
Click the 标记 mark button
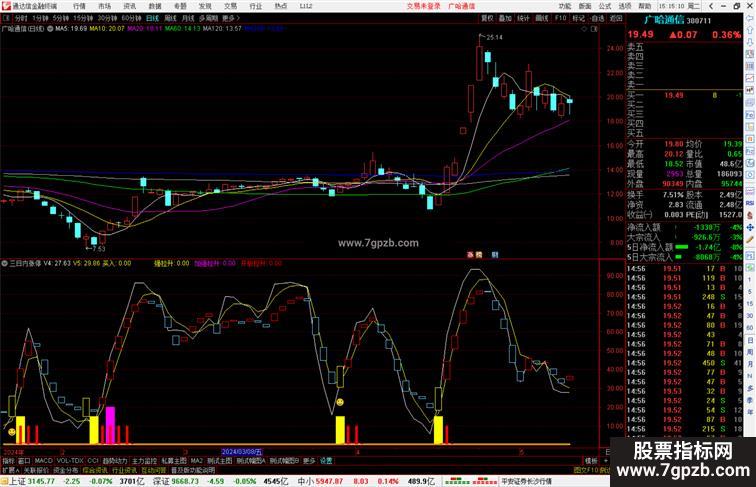579,18
